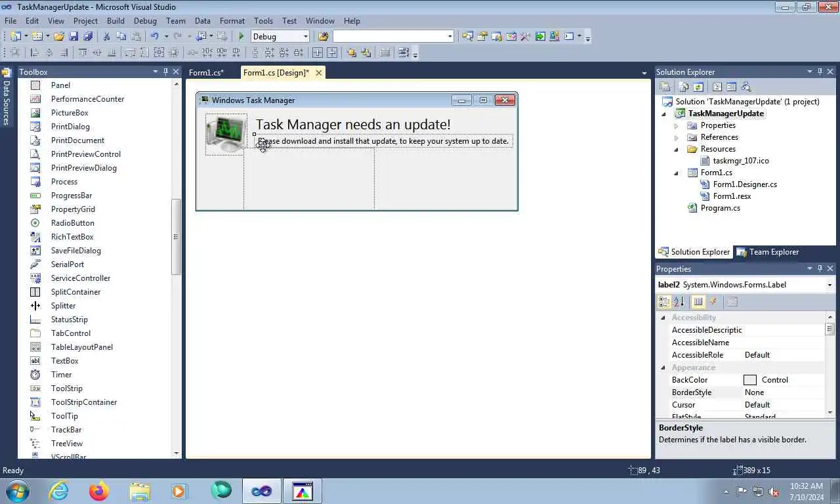Open the Tools menu
840x504 pixels.
263,21
